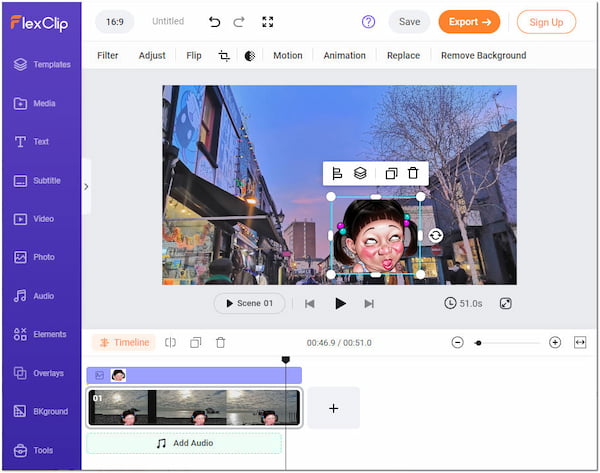Screen dimensions: 600x473
Task: Open the Motion settings
Action: point(288,55)
